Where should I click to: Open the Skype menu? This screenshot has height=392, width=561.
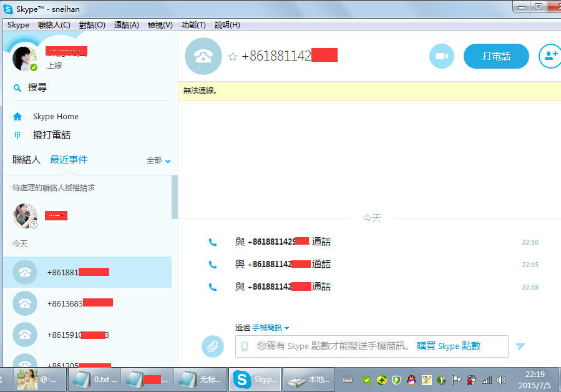(18, 25)
